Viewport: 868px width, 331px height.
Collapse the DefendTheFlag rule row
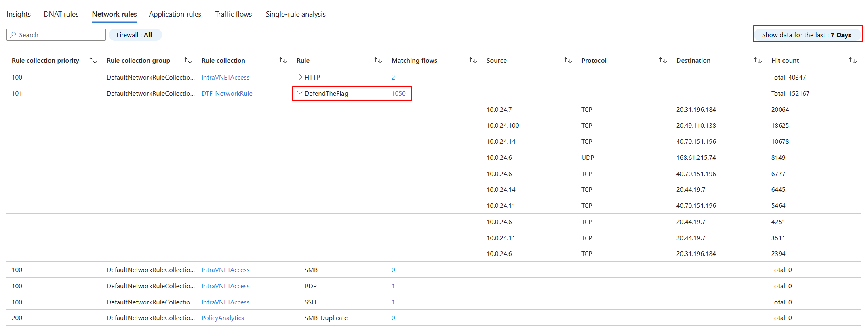[x=300, y=93]
